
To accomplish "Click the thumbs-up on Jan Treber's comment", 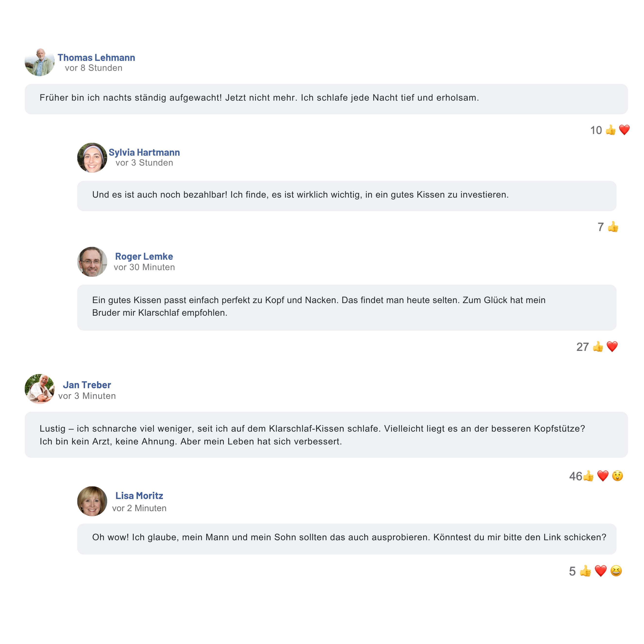I will click(588, 476).
